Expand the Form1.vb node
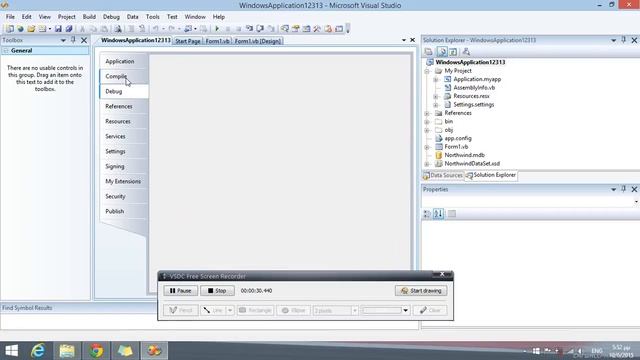Image resolution: width=640 pixels, height=360 pixels. pos(427,147)
